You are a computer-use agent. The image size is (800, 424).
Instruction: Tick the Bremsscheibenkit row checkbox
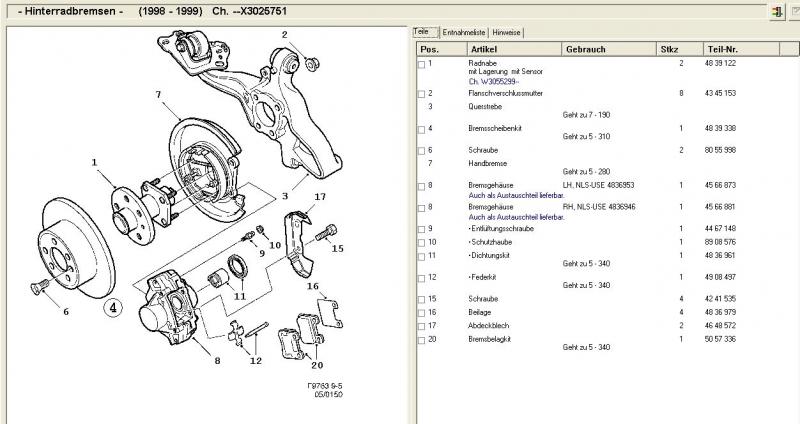pos(421,130)
